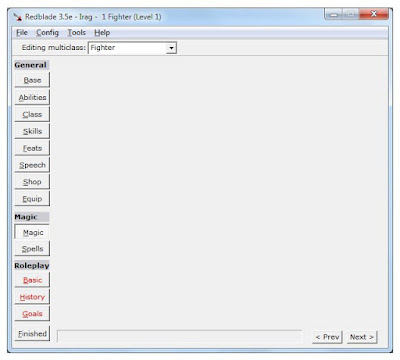The image size is (400, 360).
Task: Expand the Editing multiclass dropdown arrow
Action: pyautogui.click(x=171, y=48)
